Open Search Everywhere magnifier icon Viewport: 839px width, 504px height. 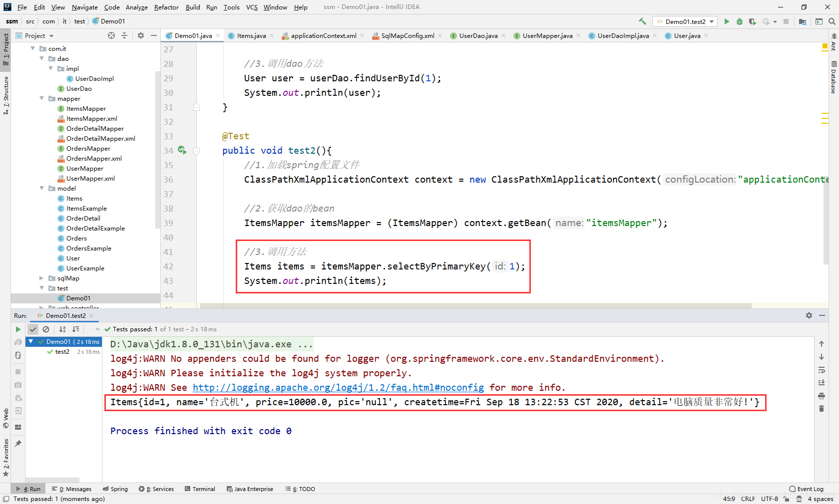(x=832, y=21)
